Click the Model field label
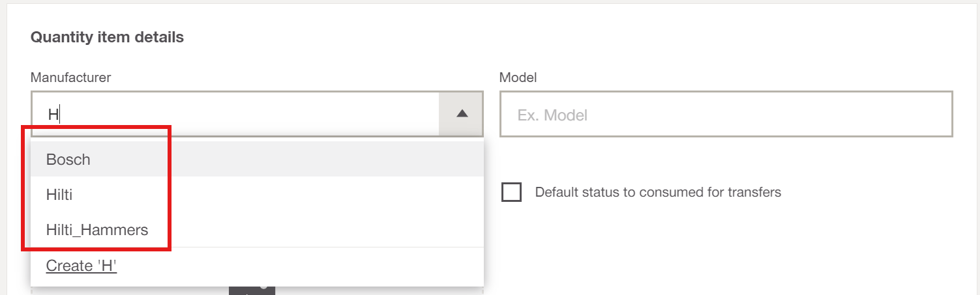This screenshot has height=295, width=980. coord(518,77)
